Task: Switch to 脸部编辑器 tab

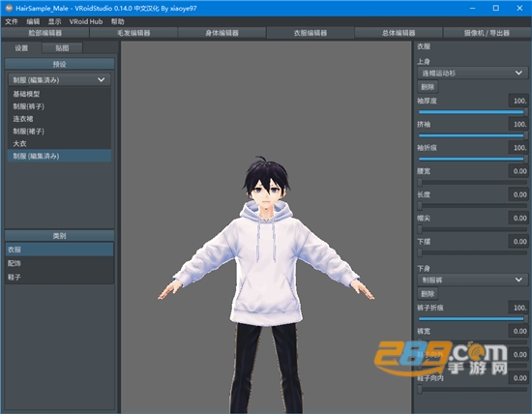Action: (x=45, y=33)
